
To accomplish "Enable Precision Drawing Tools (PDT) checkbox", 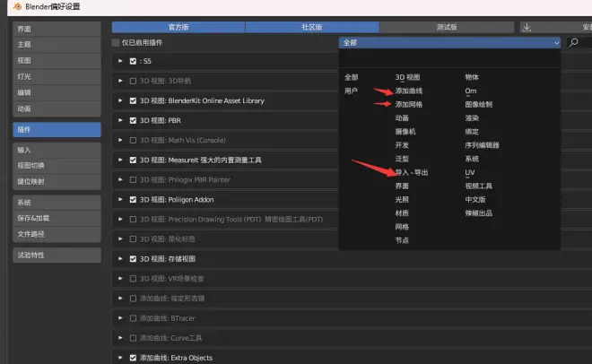I will [133, 219].
